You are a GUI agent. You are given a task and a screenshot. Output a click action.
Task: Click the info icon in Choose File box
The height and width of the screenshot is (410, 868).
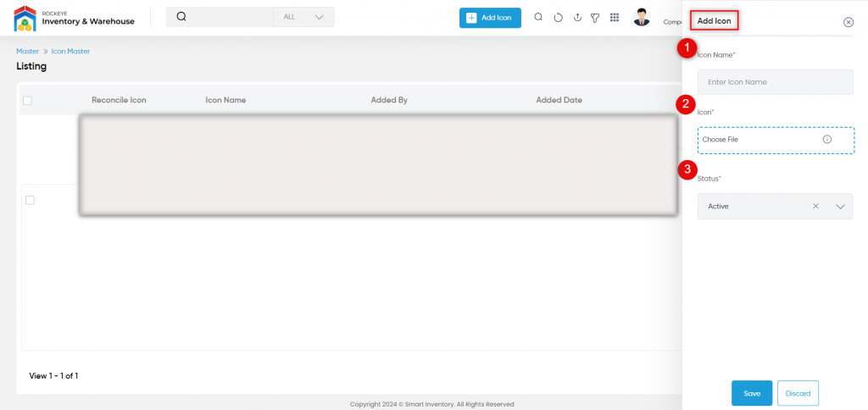[826, 139]
